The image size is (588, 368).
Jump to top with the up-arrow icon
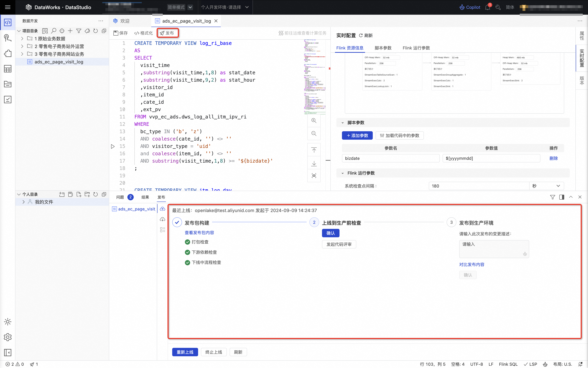point(314,150)
